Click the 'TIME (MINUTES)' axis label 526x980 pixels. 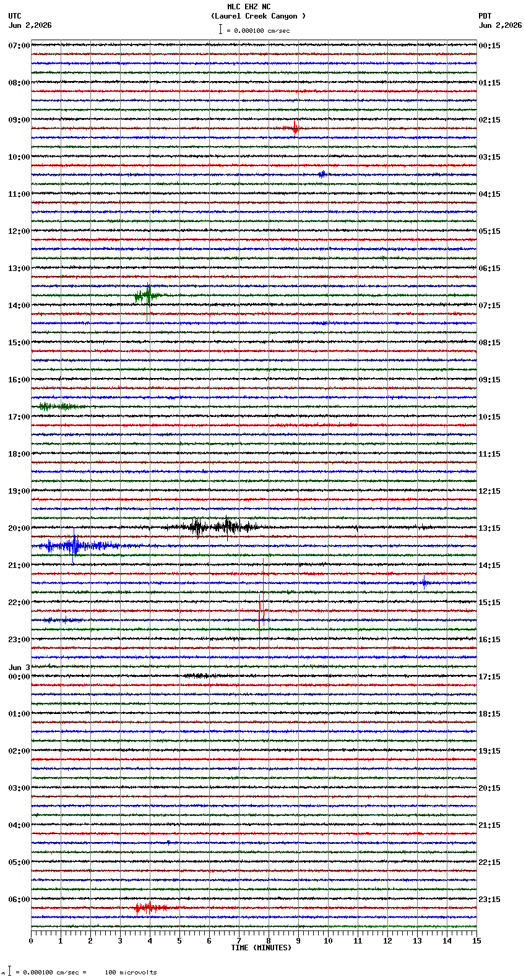point(261,948)
